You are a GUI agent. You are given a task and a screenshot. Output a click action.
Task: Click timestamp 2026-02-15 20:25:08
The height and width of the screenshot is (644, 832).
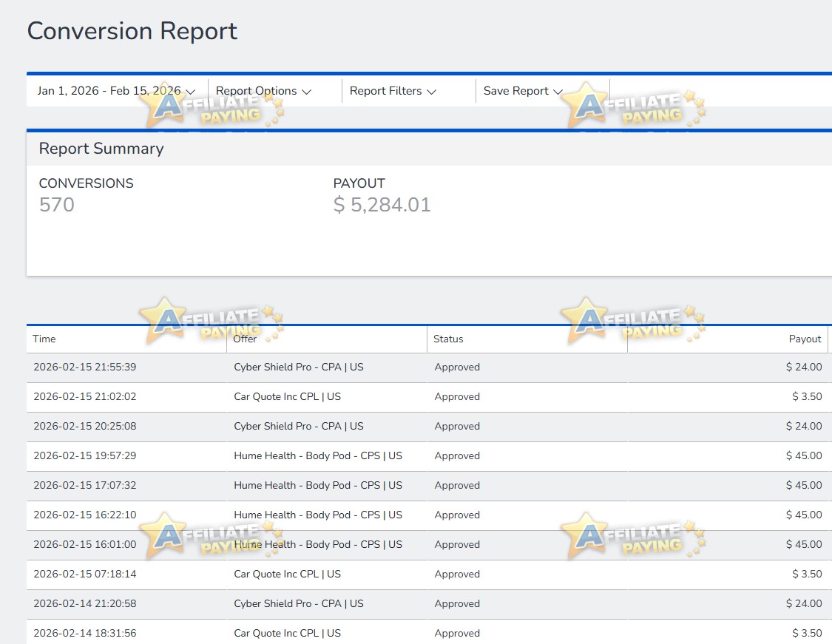pyautogui.click(x=85, y=426)
